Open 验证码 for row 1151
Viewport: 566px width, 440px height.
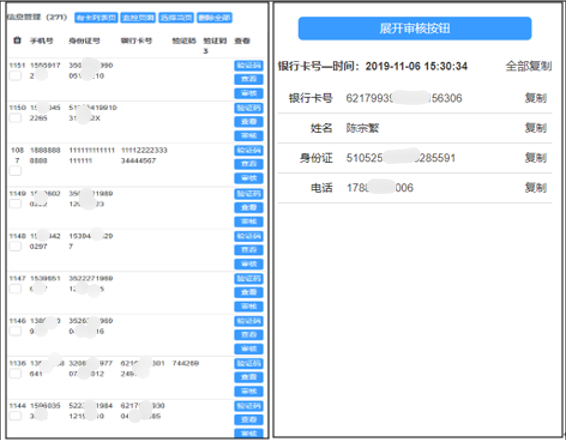(249, 65)
